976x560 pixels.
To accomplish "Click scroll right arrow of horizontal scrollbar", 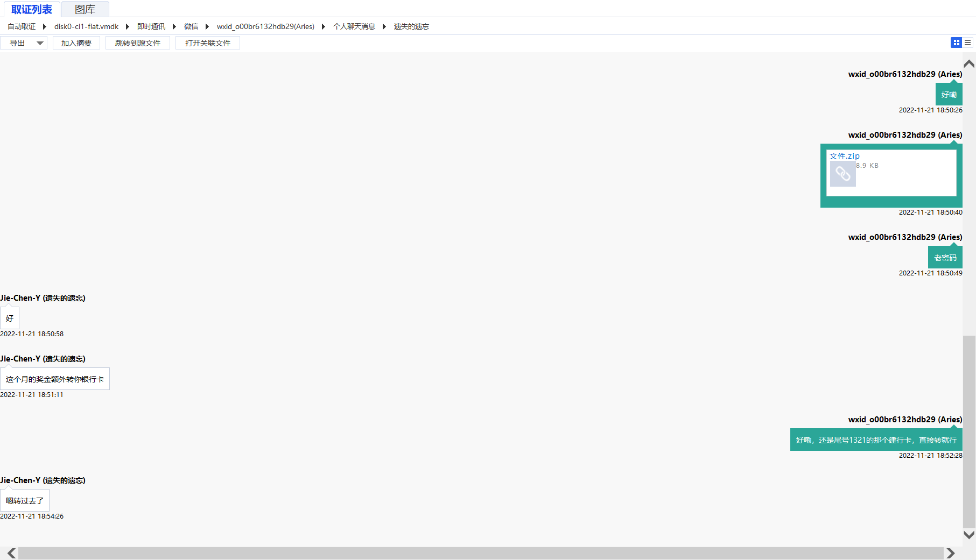I will tap(951, 553).
